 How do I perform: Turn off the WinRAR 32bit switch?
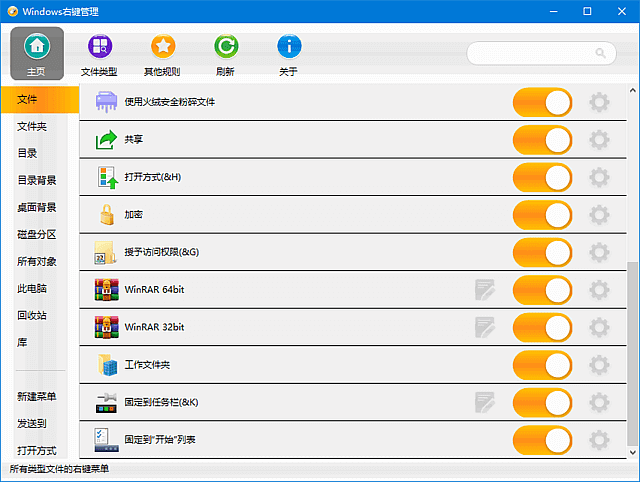(543, 327)
